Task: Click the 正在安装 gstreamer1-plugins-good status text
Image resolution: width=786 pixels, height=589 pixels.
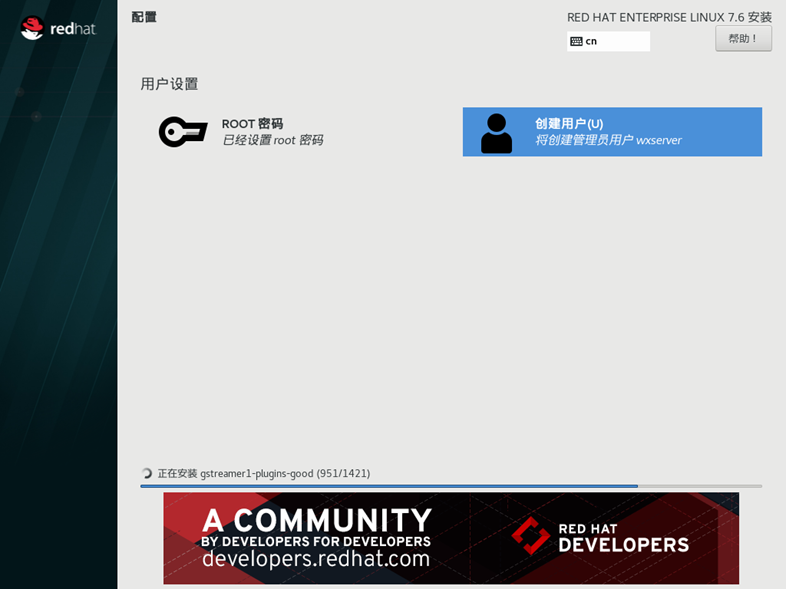Action: (x=264, y=474)
